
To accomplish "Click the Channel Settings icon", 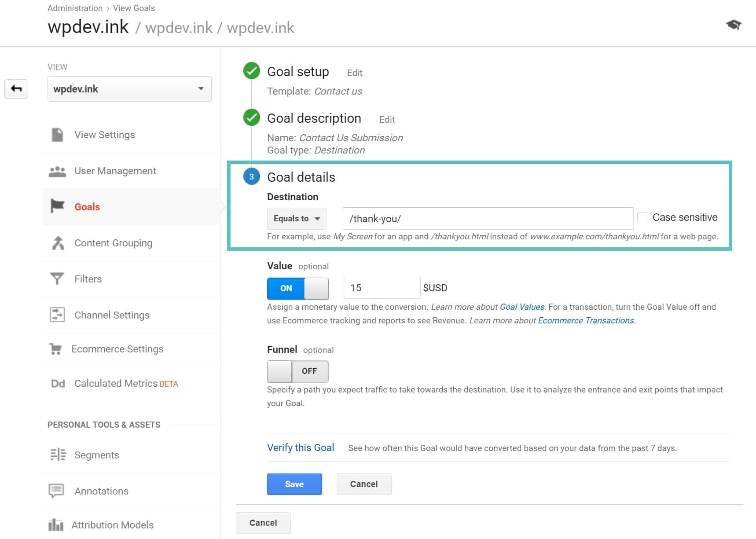I will point(56,315).
